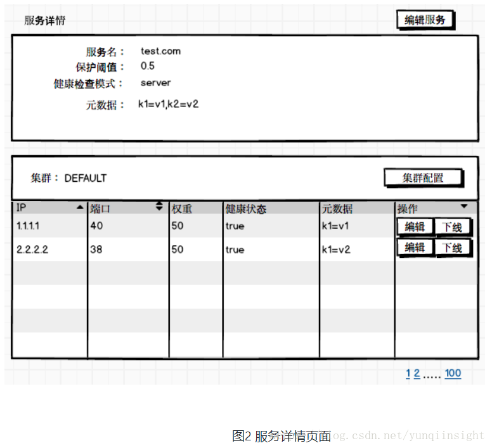
Task: Click the 健康检查模式 label
Action: 88,84
